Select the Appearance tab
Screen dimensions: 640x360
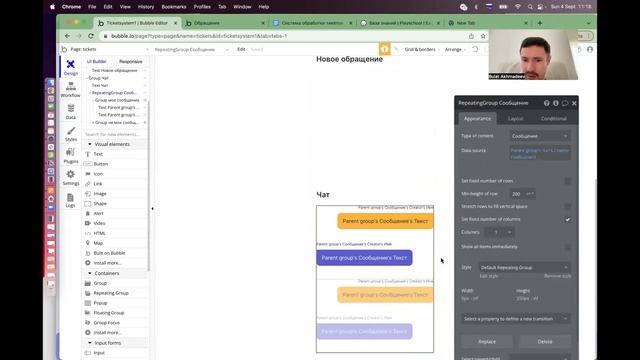477,119
